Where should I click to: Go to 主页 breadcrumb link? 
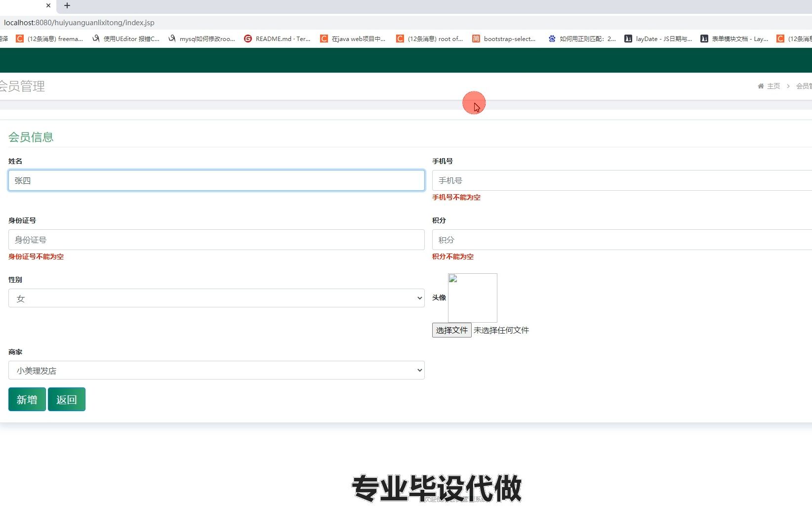(x=773, y=86)
